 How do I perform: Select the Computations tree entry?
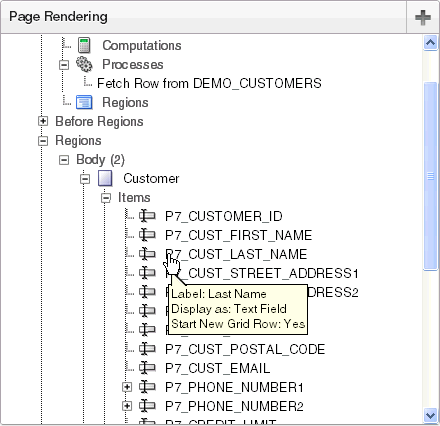pyautogui.click(x=142, y=45)
